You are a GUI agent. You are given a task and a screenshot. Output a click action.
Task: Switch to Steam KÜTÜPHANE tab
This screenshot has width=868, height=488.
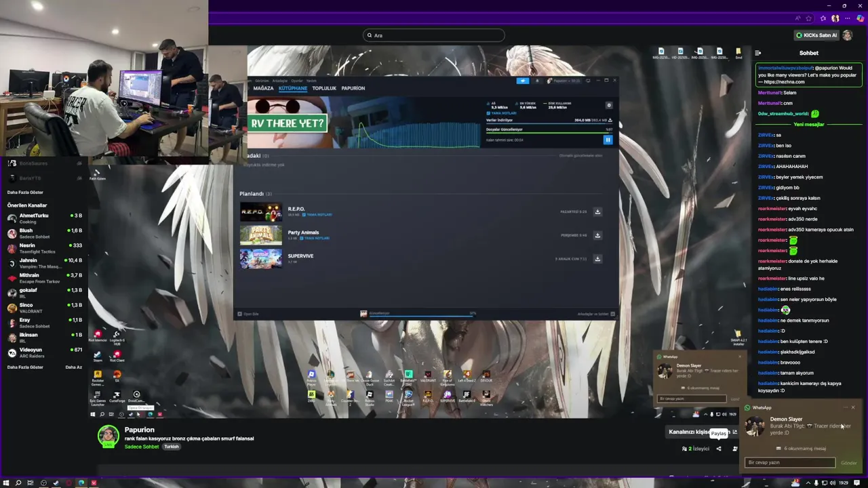click(293, 88)
